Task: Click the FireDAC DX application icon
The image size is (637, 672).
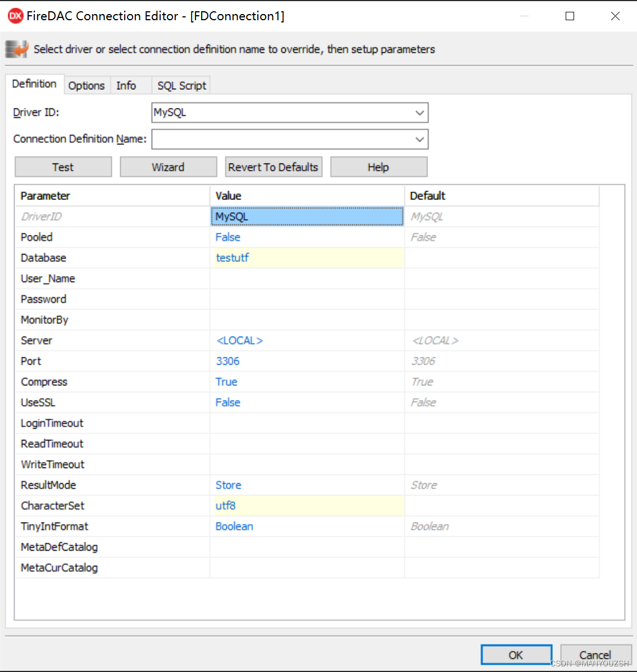Action: [x=15, y=16]
